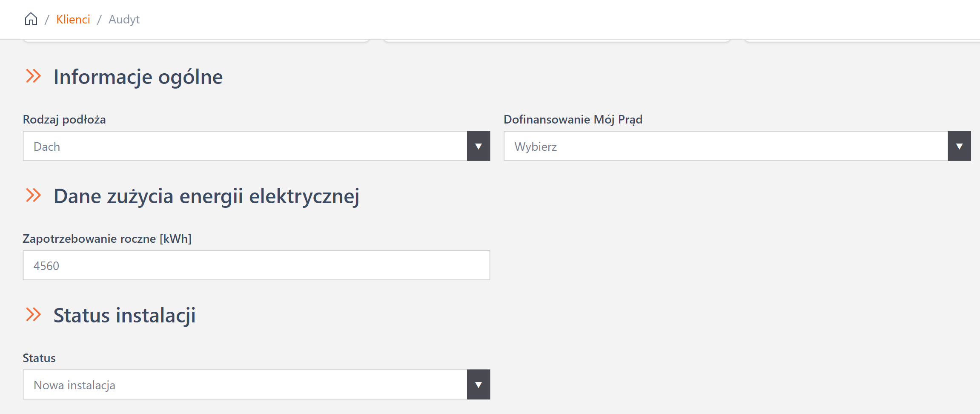The image size is (980, 414).
Task: Focus the Zapotrzebowanie roczne input field
Action: (256, 265)
